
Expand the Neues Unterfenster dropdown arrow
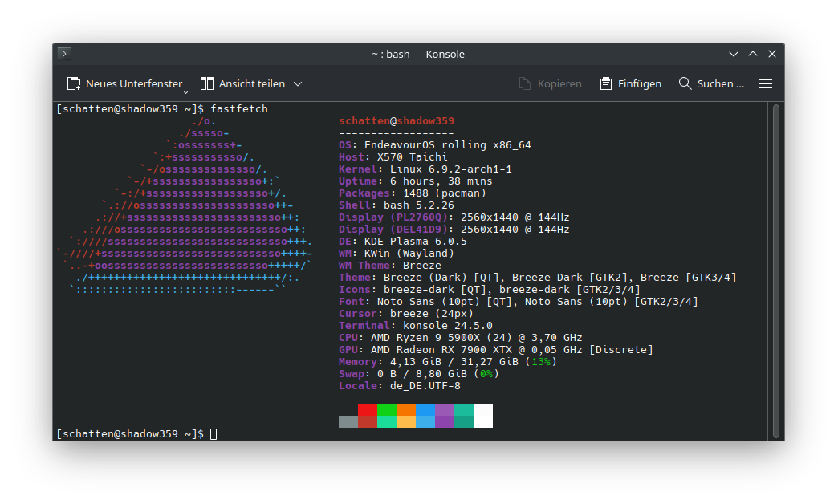click(x=186, y=92)
